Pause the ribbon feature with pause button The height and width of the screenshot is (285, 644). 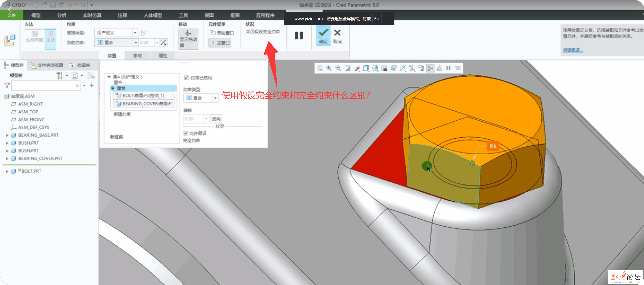tap(299, 35)
